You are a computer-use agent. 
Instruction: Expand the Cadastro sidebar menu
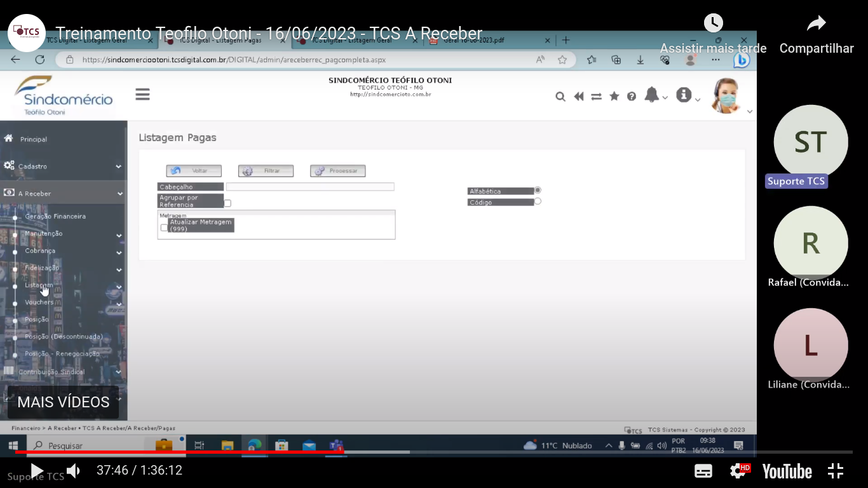tap(64, 166)
